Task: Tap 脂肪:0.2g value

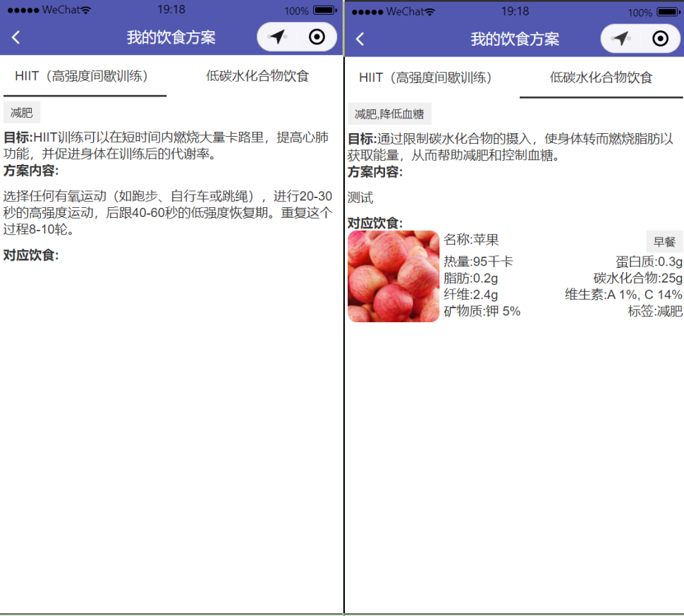Action: point(470,278)
